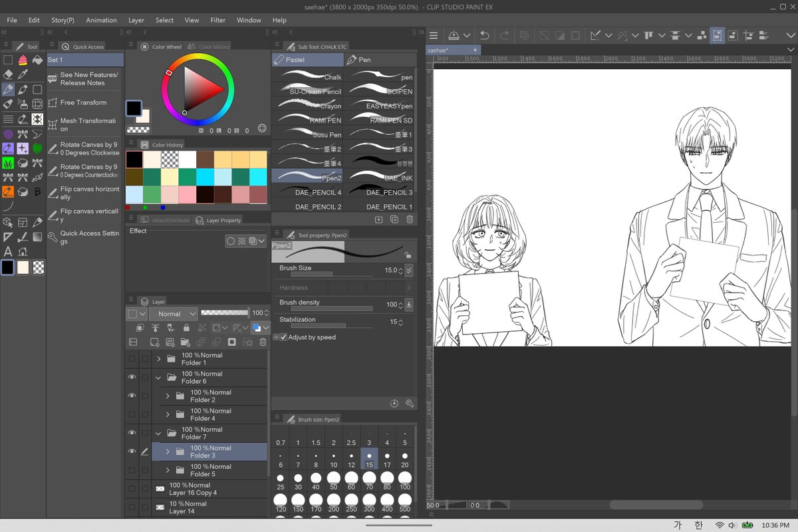This screenshot has width=798, height=532.
Task: Pick the pink swatch in Color History
Action: (x=187, y=194)
